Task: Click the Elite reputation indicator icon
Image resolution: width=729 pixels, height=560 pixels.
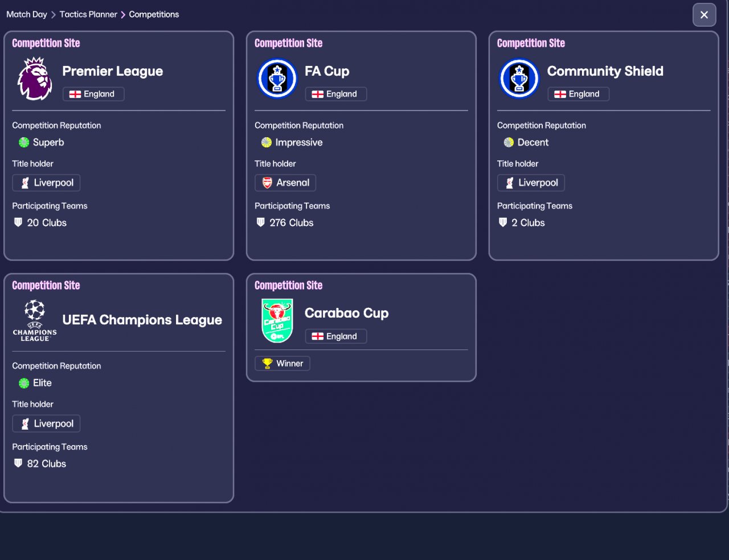Action: tap(24, 383)
